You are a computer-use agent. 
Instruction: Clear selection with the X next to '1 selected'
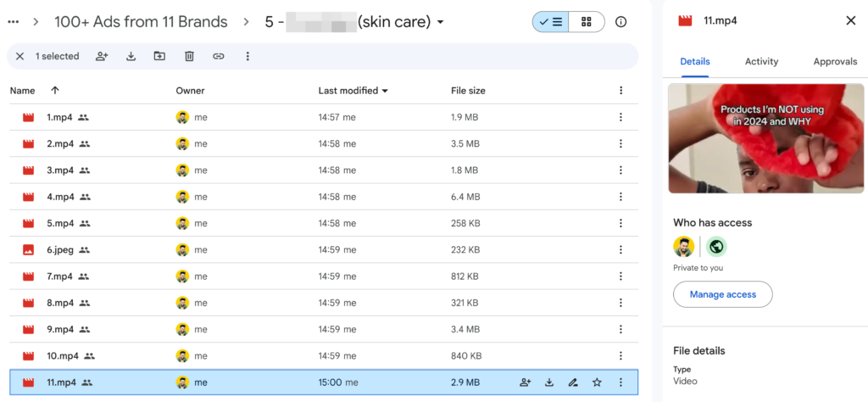[x=20, y=56]
